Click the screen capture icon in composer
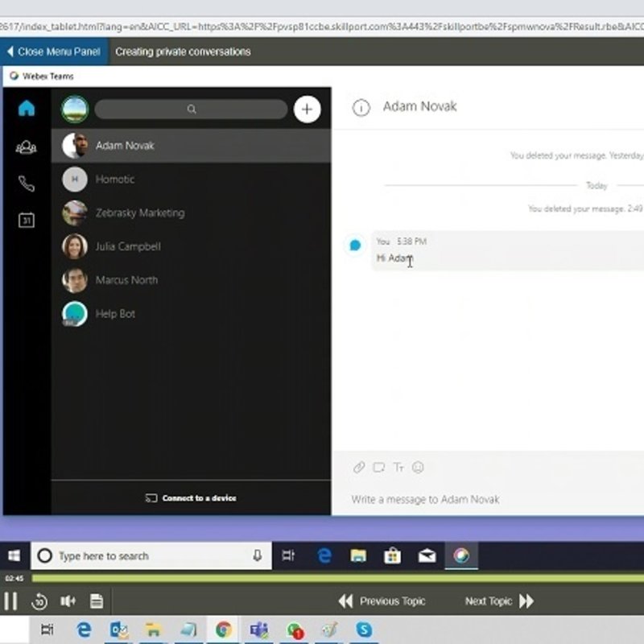644x644 pixels. (378, 468)
